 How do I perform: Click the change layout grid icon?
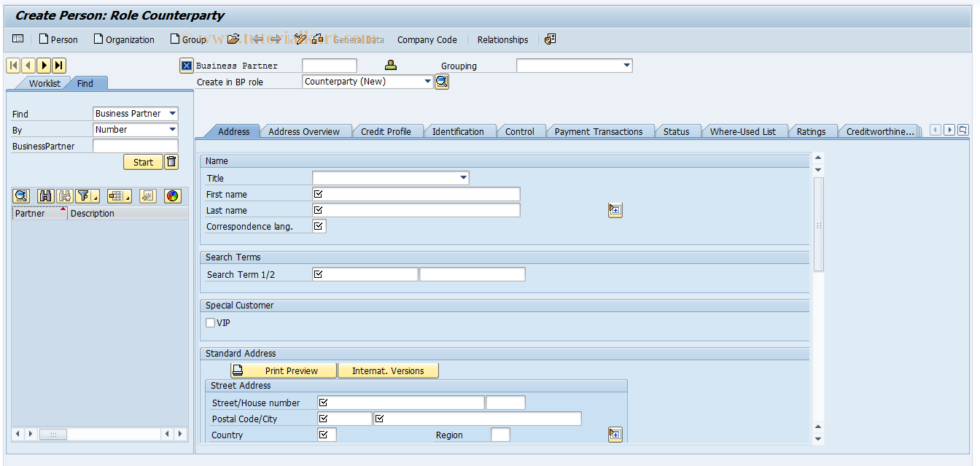(117, 195)
